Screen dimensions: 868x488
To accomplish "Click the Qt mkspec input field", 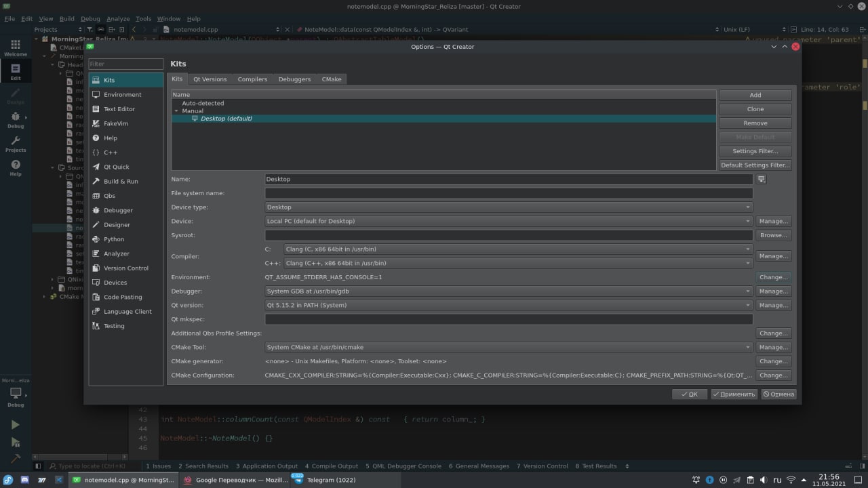I will [x=509, y=319].
